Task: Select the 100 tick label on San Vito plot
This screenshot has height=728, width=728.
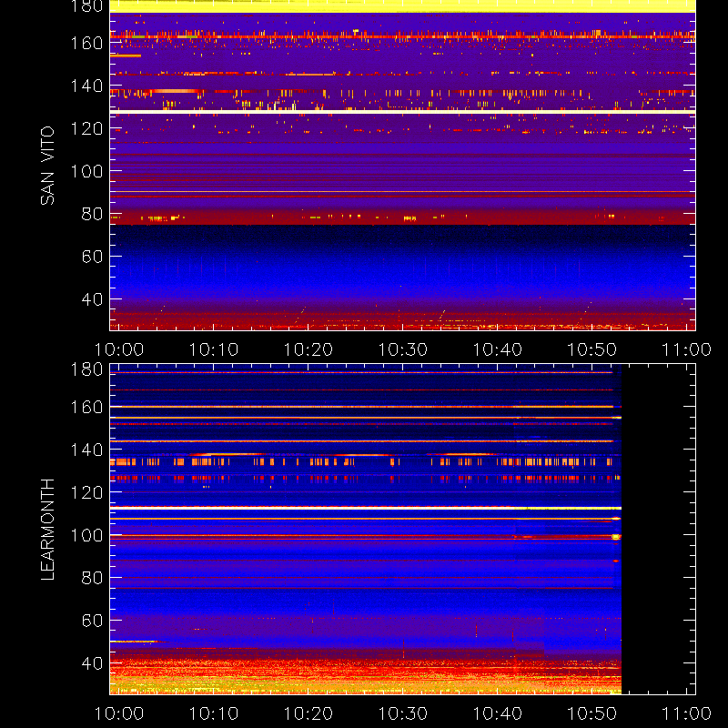Action: pos(86,171)
